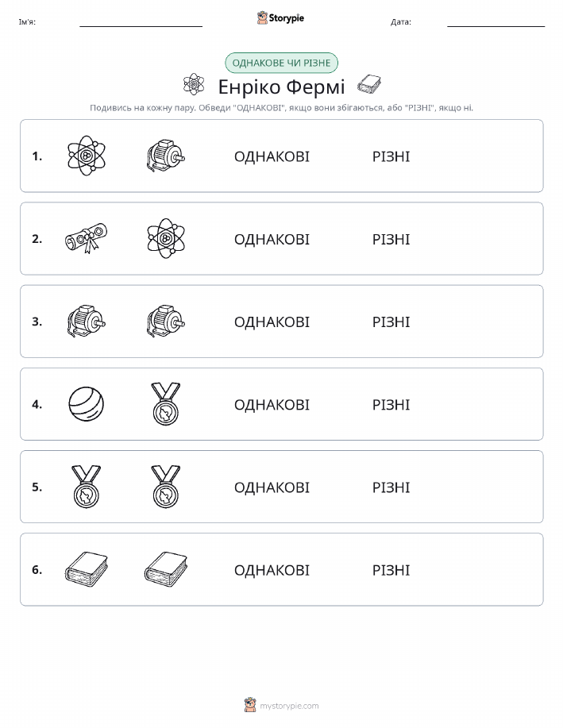Viewport: 563px width, 728px height.
Task: Click the left medal icon in row 5
Action: (x=87, y=487)
